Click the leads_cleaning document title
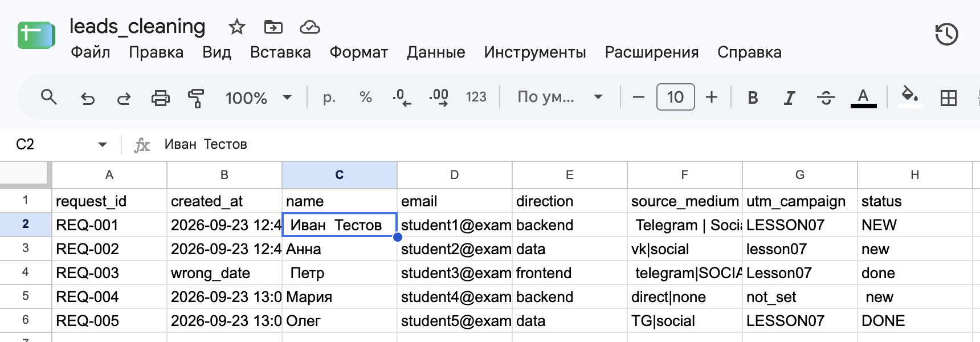This screenshot has height=342, width=980. pyautogui.click(x=137, y=26)
